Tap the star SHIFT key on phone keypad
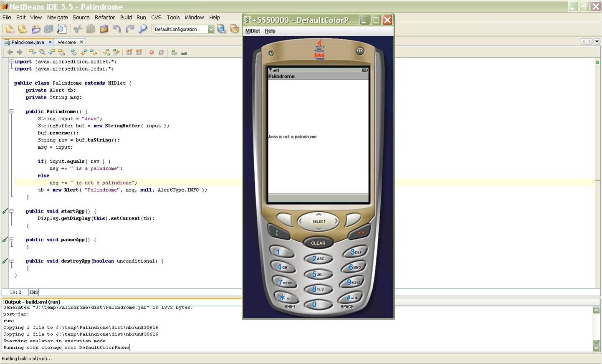This screenshot has width=602, height=364. pyautogui.click(x=286, y=298)
